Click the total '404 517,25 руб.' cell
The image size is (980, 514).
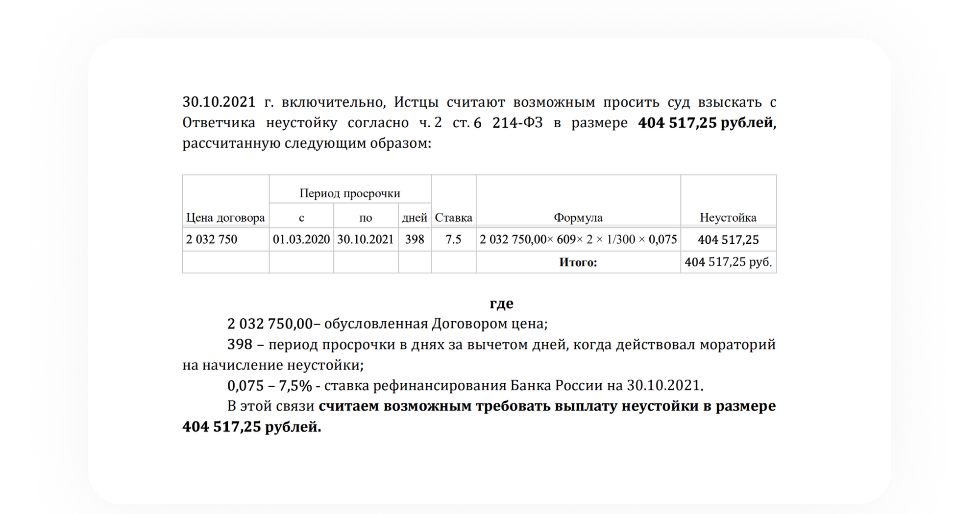point(728,262)
